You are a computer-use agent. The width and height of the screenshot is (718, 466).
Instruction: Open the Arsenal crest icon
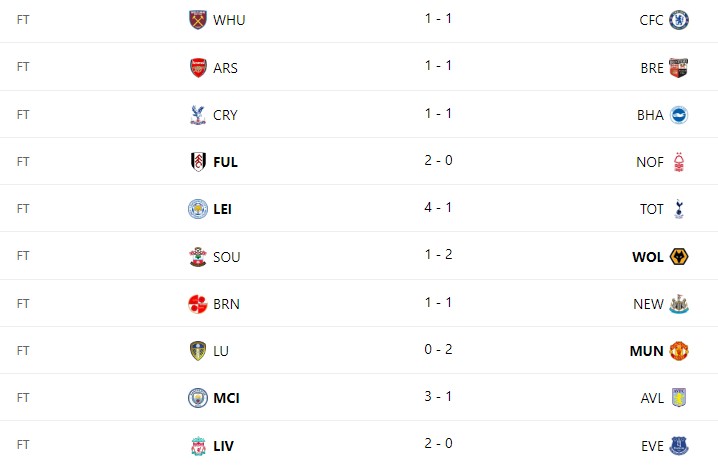198,68
